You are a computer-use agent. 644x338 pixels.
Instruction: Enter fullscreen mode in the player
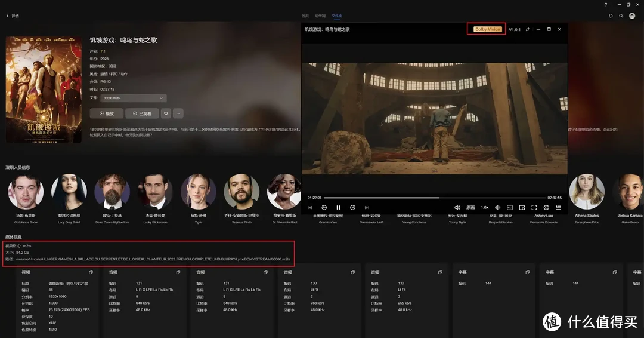pos(534,208)
